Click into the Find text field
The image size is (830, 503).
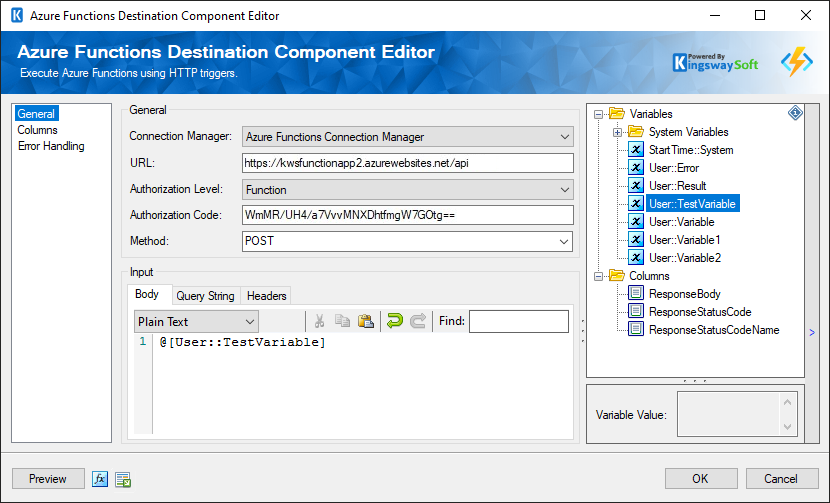[x=518, y=321]
